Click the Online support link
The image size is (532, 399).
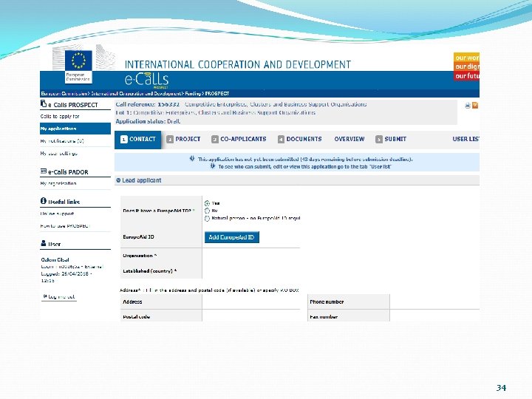[57, 214]
